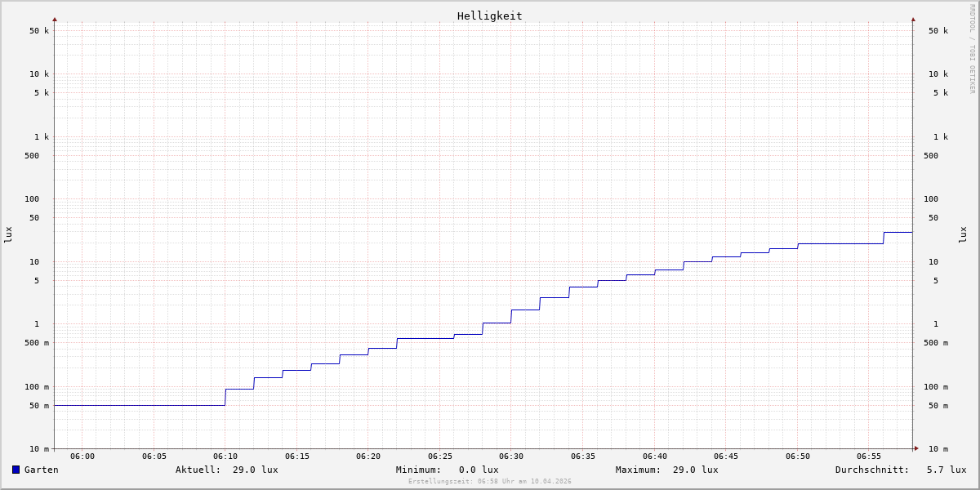
Task: Click the rotated lux label on the left axis
Action: coord(8,234)
